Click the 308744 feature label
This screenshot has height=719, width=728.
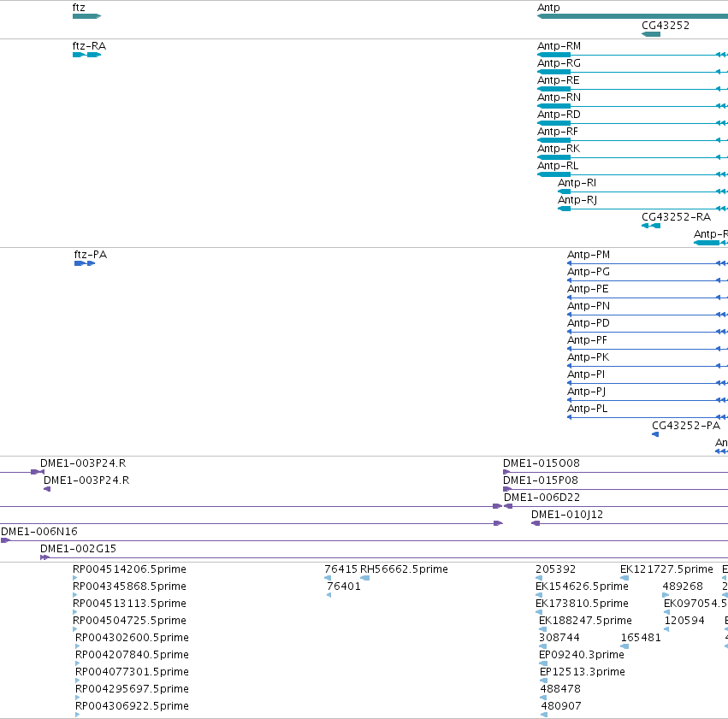click(559, 638)
